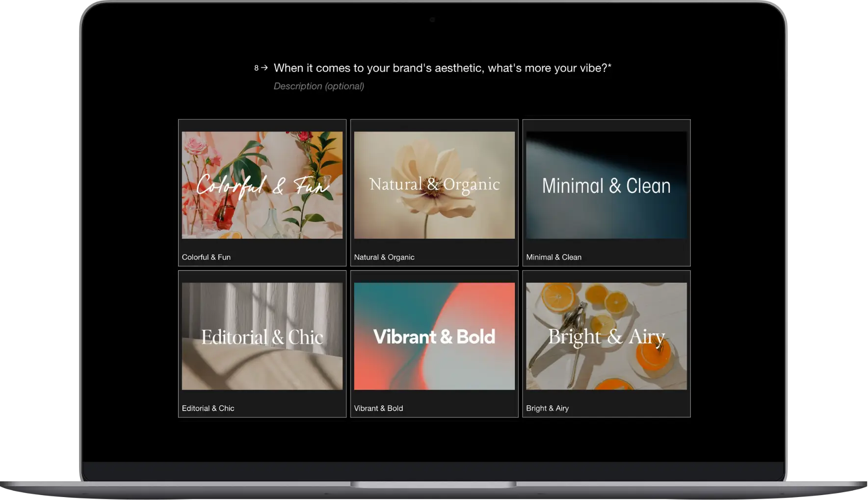Screen dimensions: 868x500
Task: Click the 'Natural & Organic' caption label
Action: 384,257
